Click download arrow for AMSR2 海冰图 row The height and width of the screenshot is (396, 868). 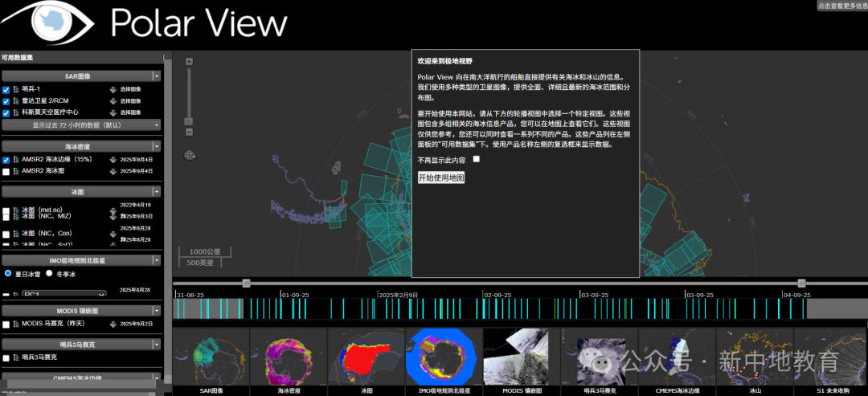click(x=113, y=171)
